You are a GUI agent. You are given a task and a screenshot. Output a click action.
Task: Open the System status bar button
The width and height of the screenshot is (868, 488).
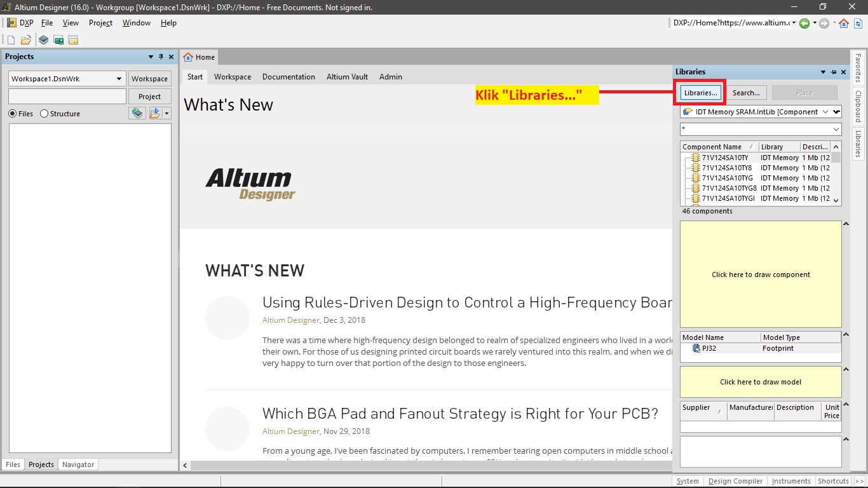click(688, 481)
